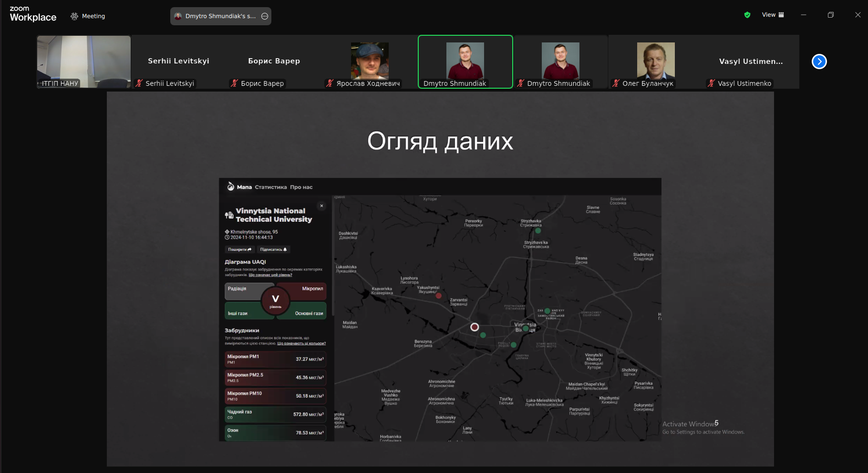868x473 pixels.
Task: Click the Zoom Workplace logo
Action: coord(33,14)
